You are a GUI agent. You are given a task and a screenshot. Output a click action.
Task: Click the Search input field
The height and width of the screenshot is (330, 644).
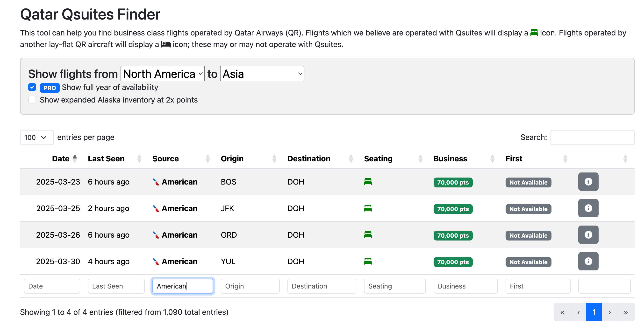click(x=592, y=137)
